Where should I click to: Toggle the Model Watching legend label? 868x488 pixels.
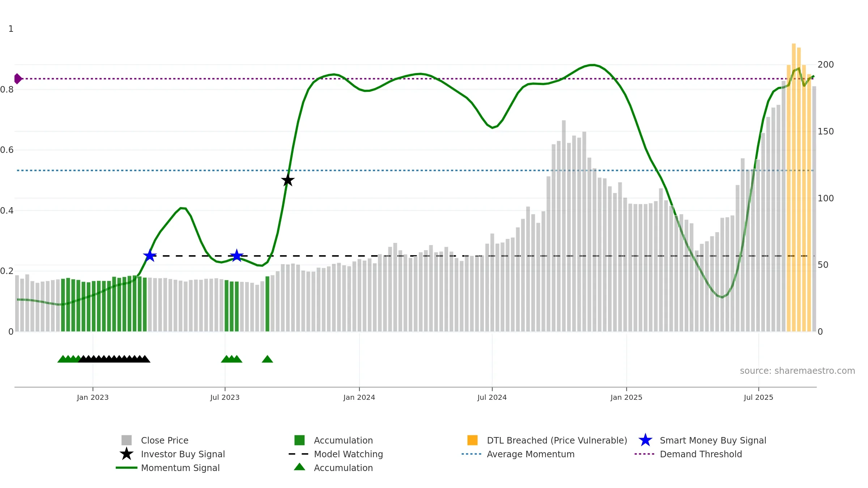click(x=348, y=454)
